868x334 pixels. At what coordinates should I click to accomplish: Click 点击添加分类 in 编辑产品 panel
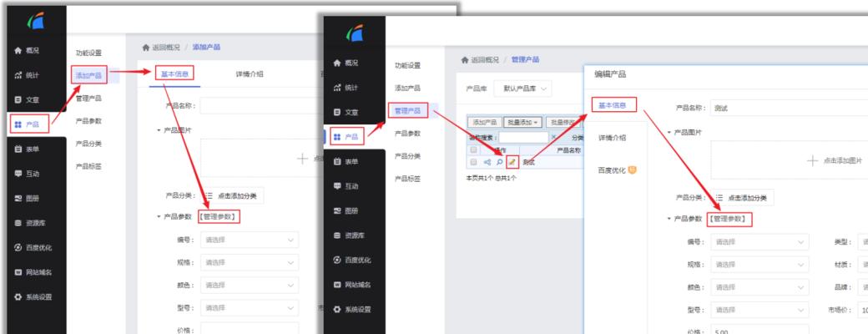pyautogui.click(x=742, y=198)
